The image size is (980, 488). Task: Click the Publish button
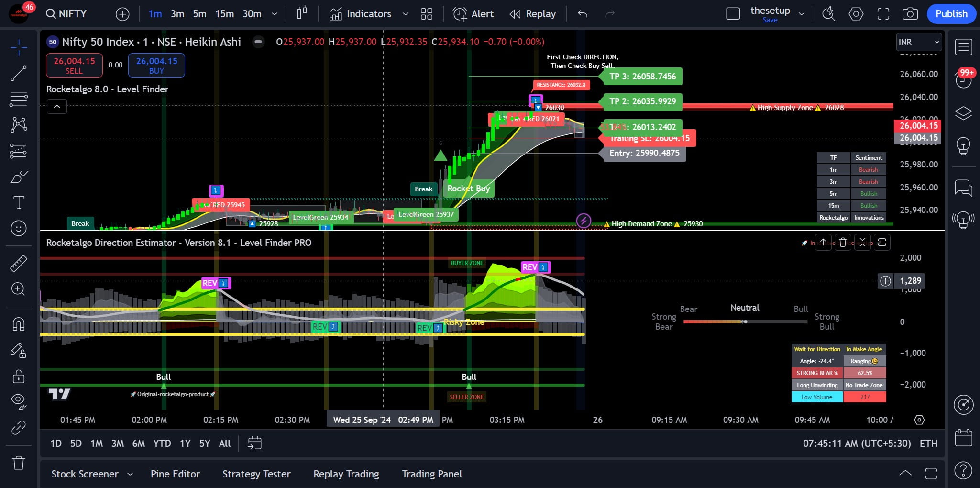(x=951, y=14)
